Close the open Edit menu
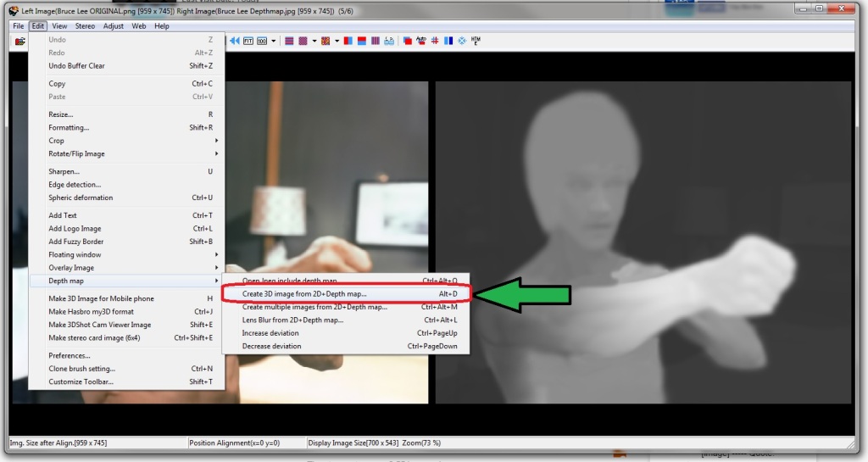The image size is (868, 462). coord(37,26)
